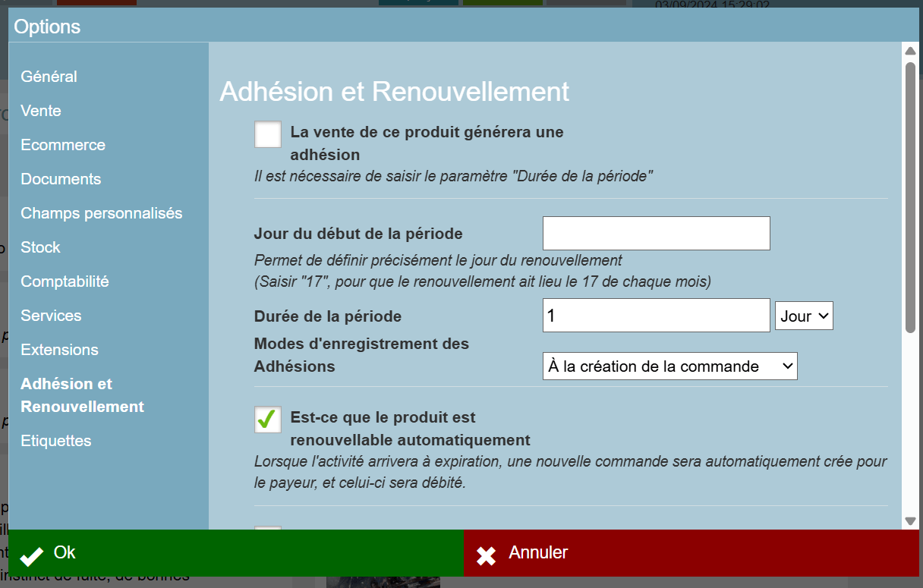923x588 pixels.
Task: Click the 'Durée de la période' label
Action: [328, 316]
